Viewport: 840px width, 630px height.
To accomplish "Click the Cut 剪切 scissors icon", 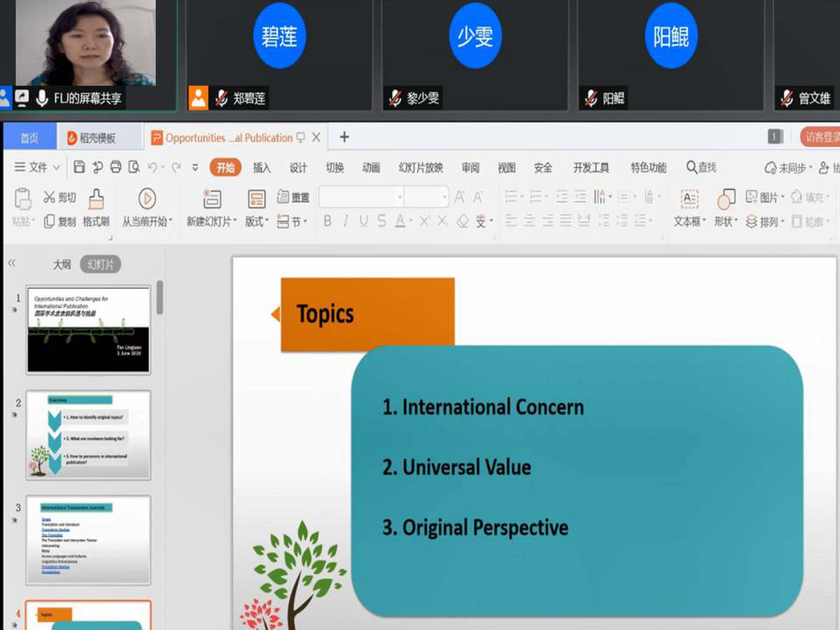I will click(50, 197).
